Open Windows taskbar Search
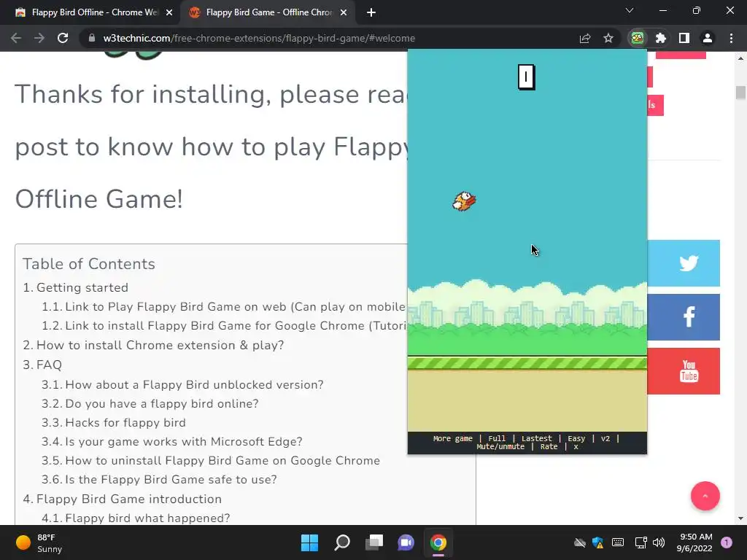 pyautogui.click(x=342, y=542)
